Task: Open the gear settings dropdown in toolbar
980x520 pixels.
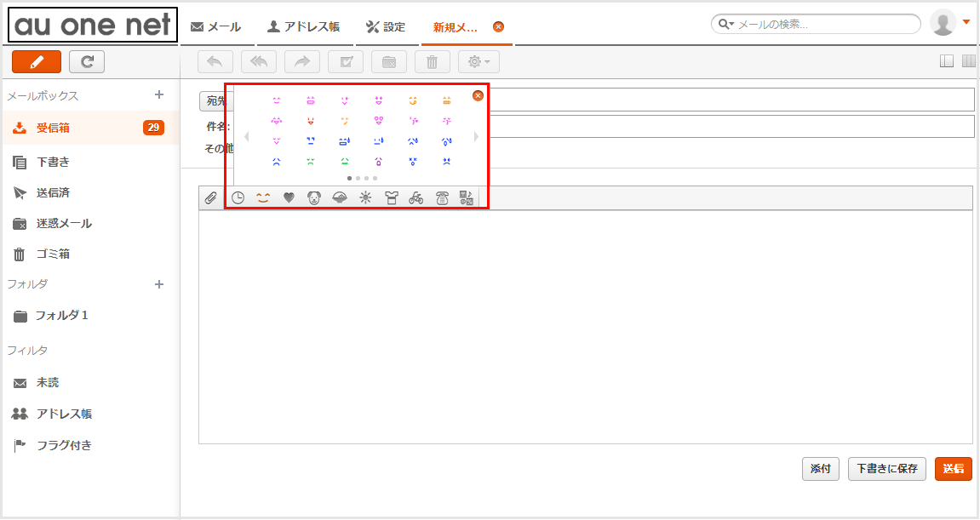Action: tap(479, 62)
